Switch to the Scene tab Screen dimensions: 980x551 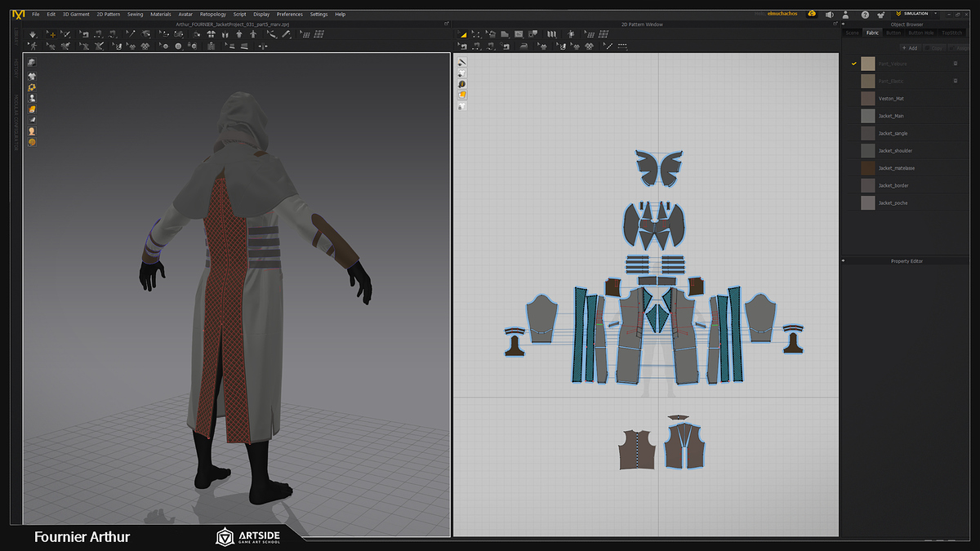click(x=853, y=33)
